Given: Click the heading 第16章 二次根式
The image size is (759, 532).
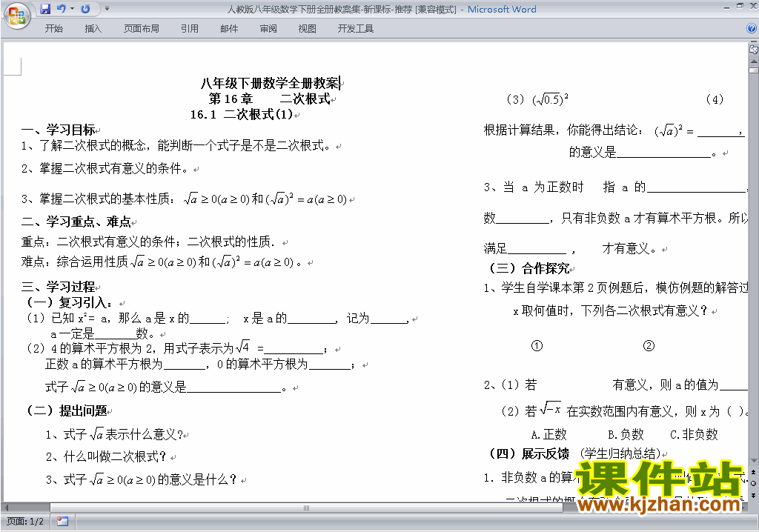Looking at the screenshot, I should (270, 99).
